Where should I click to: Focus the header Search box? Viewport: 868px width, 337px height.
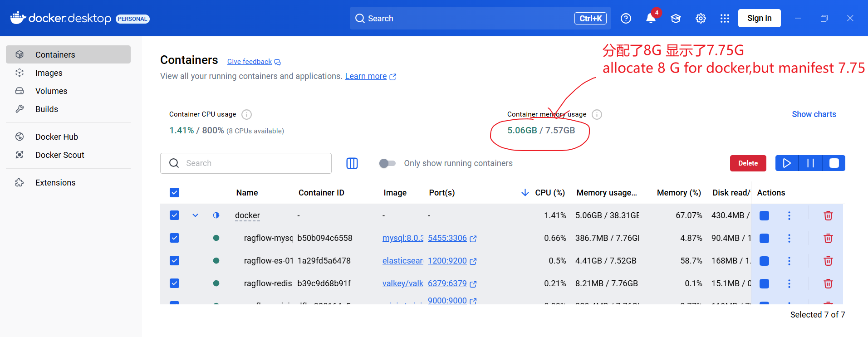pos(480,18)
